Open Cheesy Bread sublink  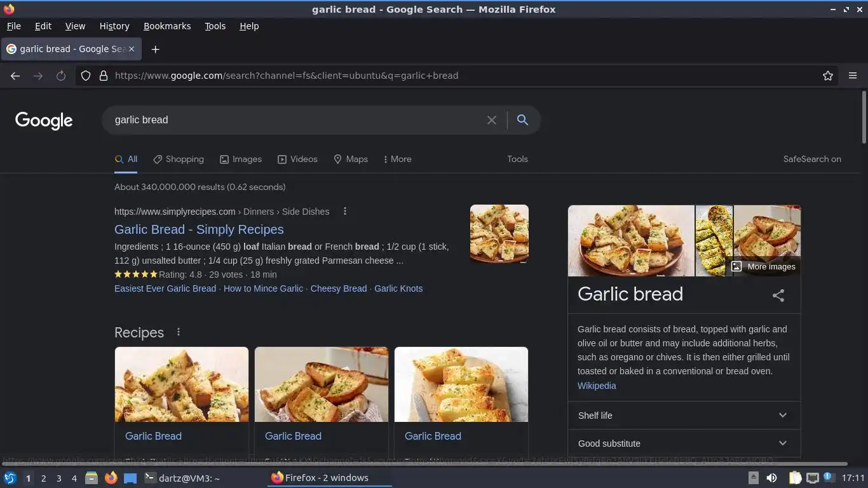tap(339, 288)
